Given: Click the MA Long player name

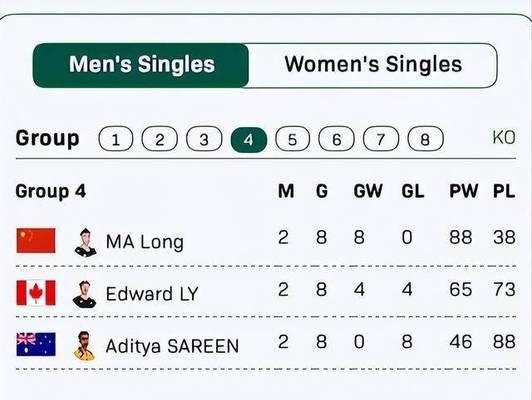Looking at the screenshot, I should (145, 242).
